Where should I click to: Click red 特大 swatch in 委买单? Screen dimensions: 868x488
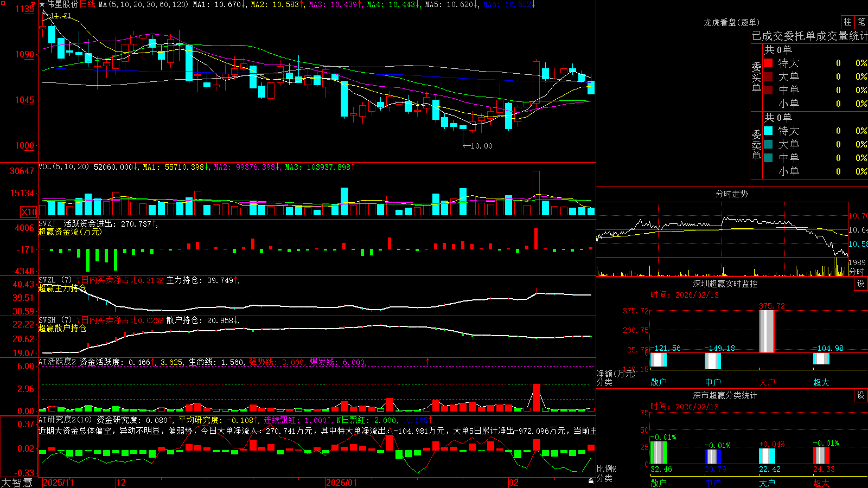[x=768, y=63]
